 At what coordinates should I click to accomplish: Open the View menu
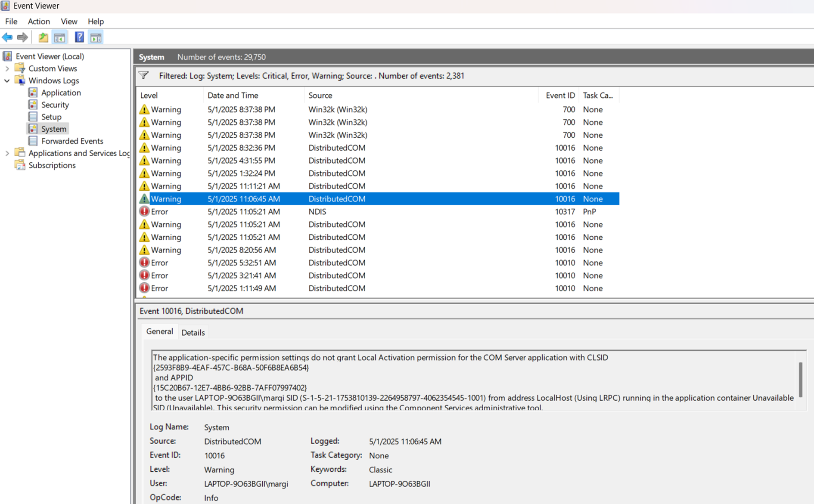pos(69,21)
